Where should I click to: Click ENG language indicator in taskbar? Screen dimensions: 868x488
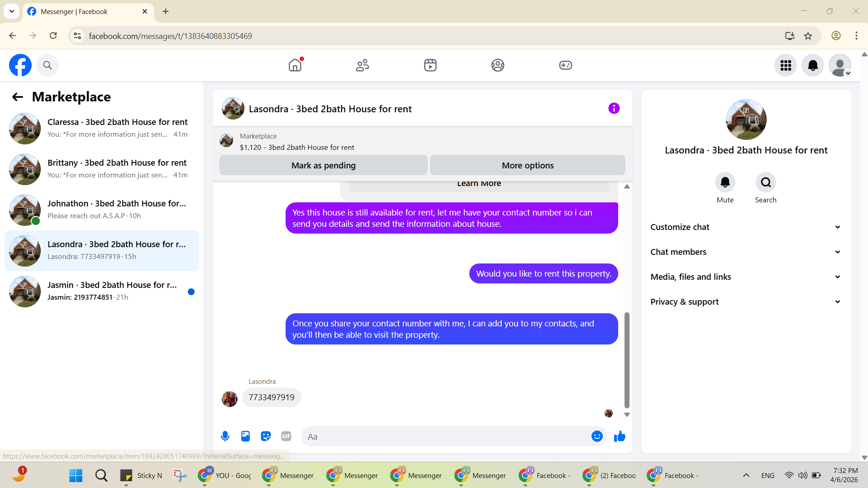point(768,475)
